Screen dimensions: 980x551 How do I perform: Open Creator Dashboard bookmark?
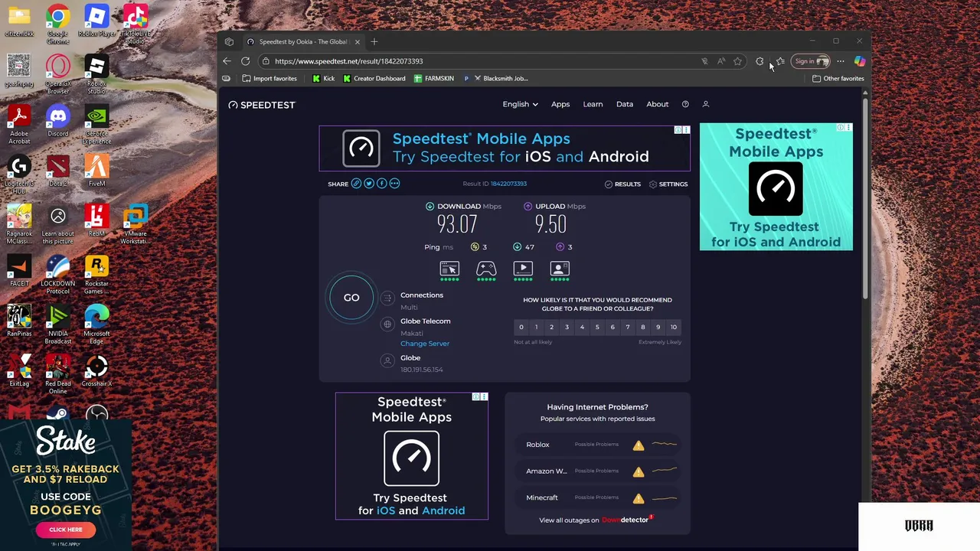374,79
